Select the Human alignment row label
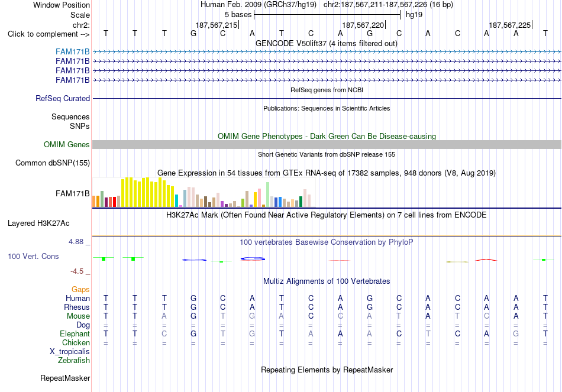Viewport: 562px width, 392px height. [x=77, y=299]
